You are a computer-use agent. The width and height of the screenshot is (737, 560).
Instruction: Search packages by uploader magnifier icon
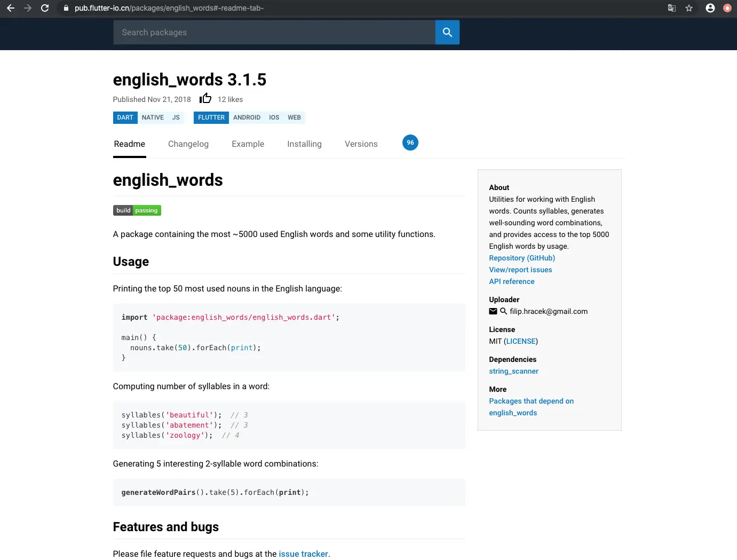[x=503, y=311]
